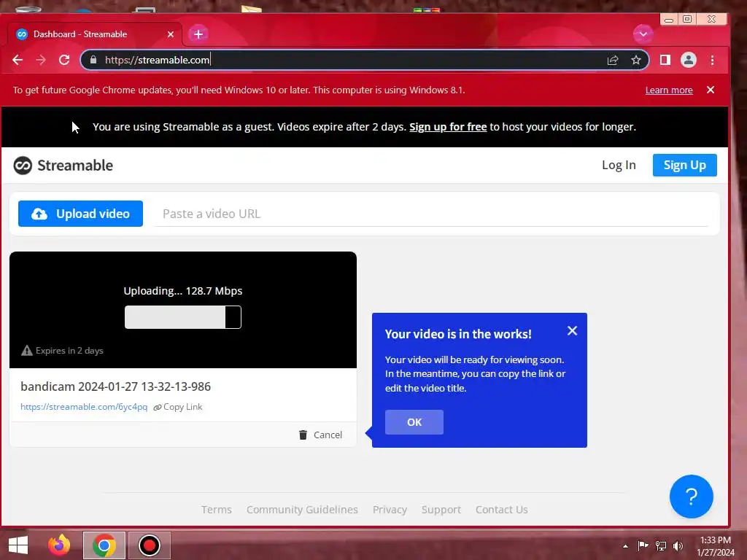Open the Terms footer link
Viewport: 747px width, 560px height.
point(216,510)
